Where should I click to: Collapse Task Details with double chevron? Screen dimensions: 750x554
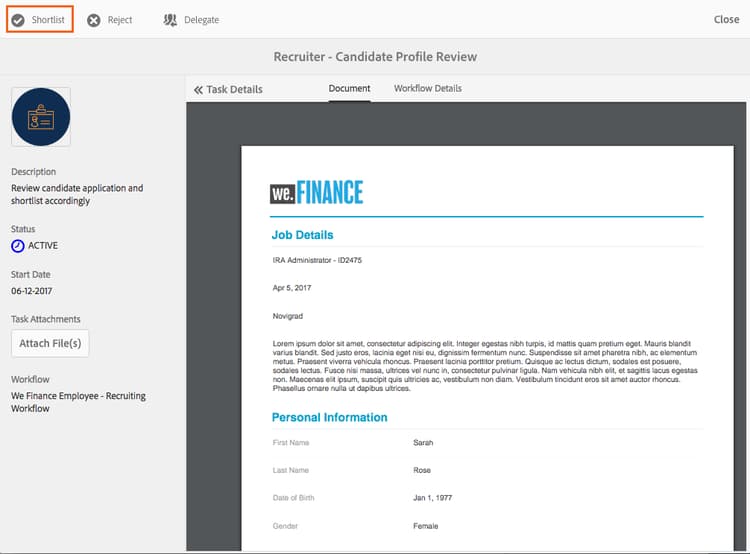[x=199, y=89]
